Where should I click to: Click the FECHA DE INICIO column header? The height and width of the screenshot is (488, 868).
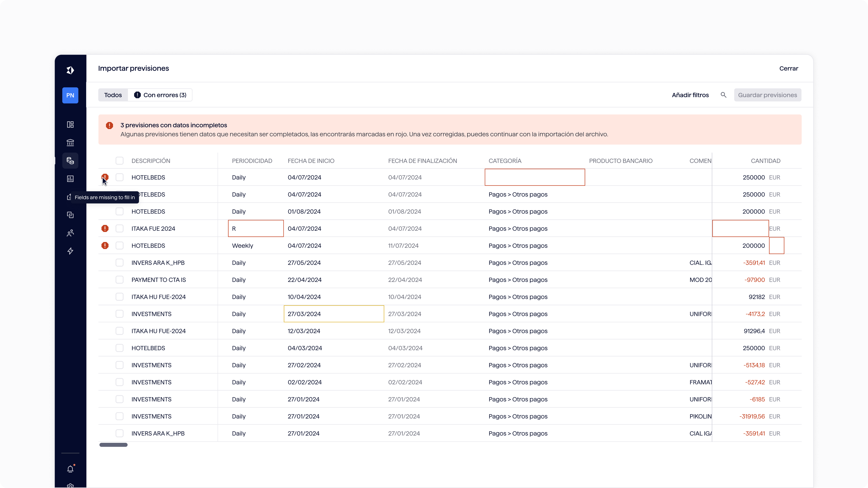(x=311, y=161)
